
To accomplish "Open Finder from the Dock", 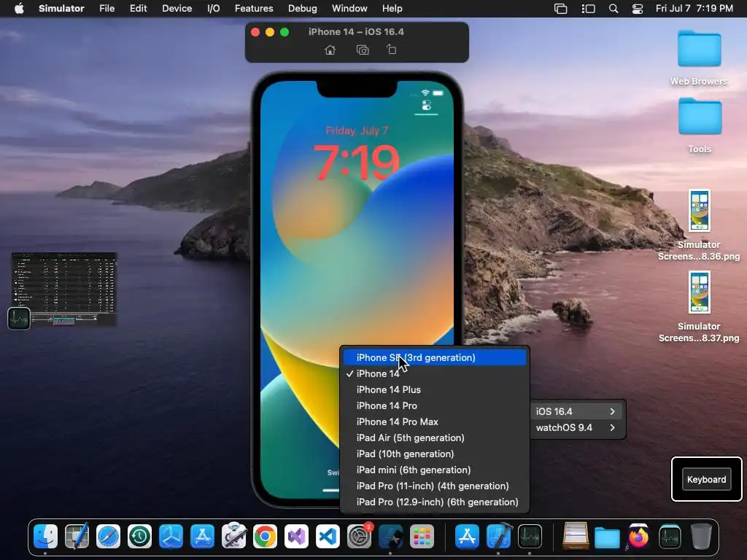I will pos(46,537).
